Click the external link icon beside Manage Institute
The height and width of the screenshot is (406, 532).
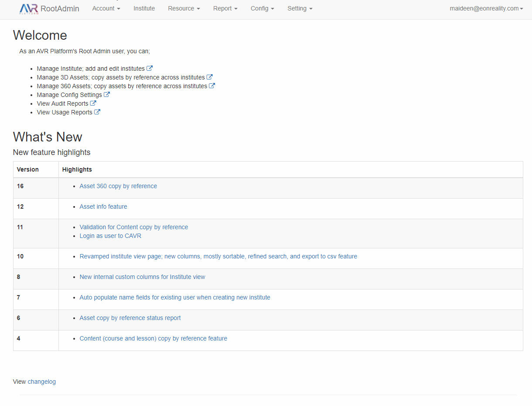tap(150, 68)
